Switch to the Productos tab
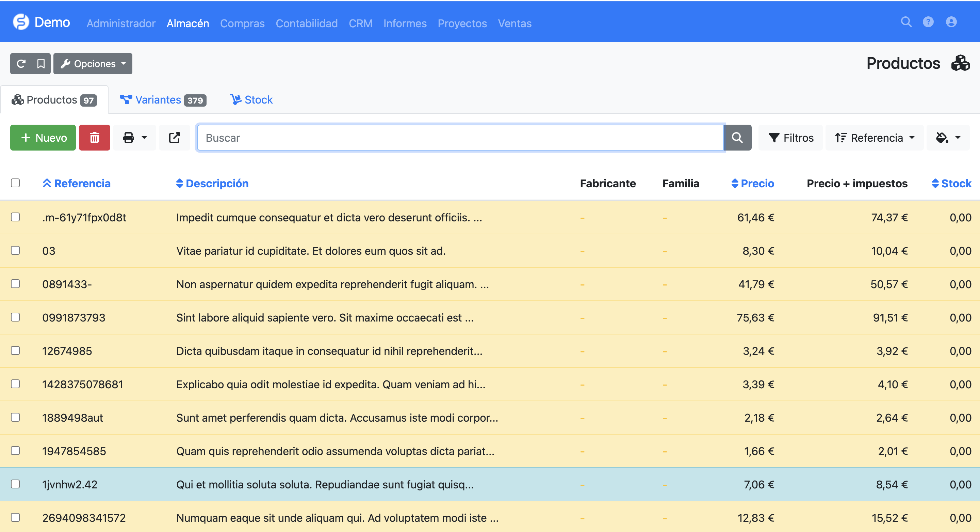The width and height of the screenshot is (980, 532). point(54,100)
